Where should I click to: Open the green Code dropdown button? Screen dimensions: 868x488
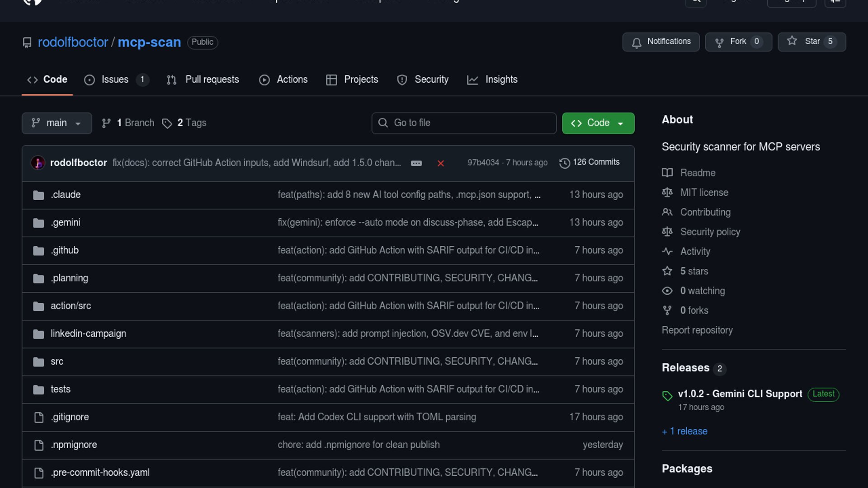click(x=598, y=123)
